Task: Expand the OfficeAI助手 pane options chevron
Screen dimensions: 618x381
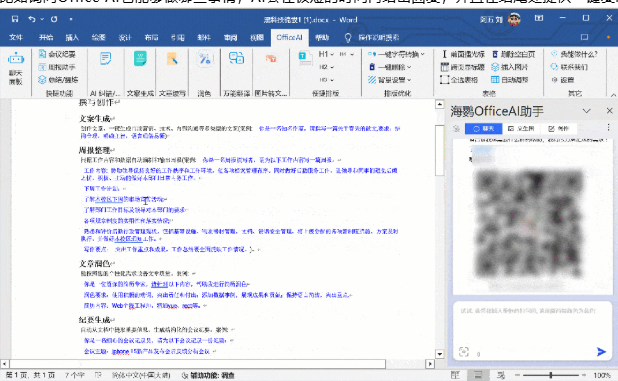Action: [x=586, y=111]
